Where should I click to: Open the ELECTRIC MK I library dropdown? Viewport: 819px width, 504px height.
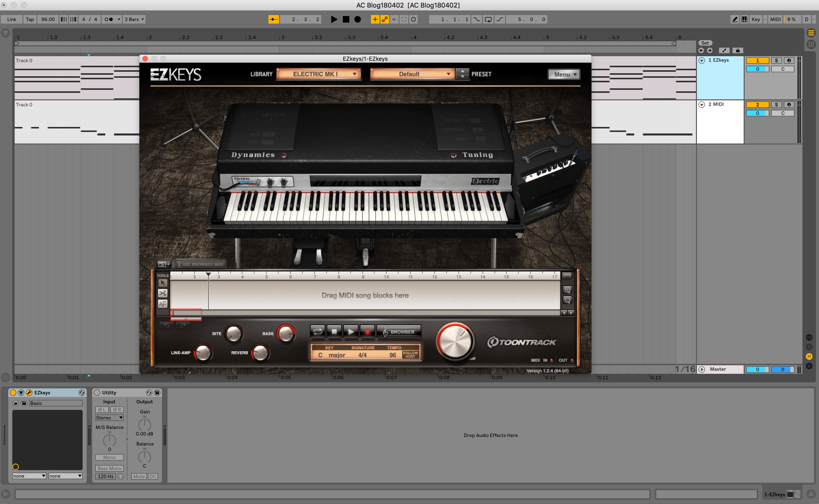click(x=319, y=74)
